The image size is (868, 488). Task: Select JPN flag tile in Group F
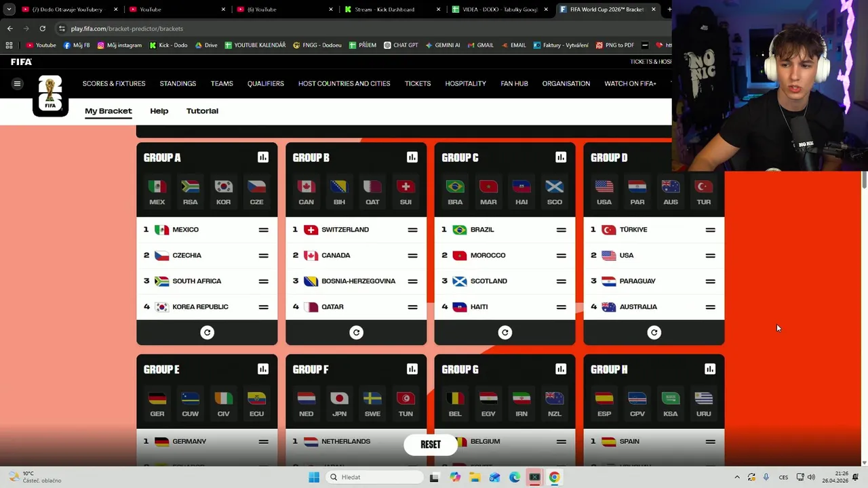(x=339, y=405)
